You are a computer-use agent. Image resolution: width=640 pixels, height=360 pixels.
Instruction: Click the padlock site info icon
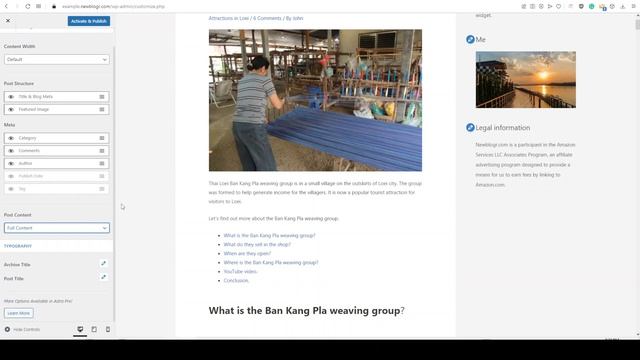point(54,7)
